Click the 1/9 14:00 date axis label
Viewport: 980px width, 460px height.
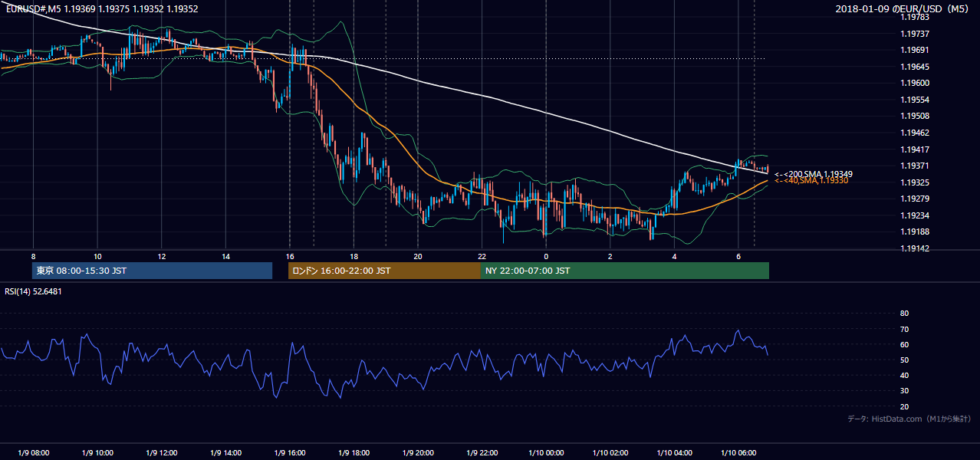225,453
